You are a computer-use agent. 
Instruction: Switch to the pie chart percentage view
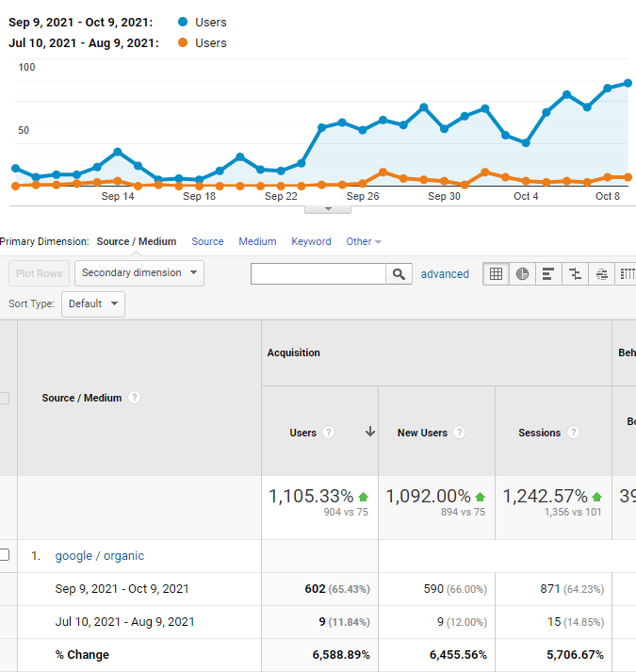pos(522,274)
